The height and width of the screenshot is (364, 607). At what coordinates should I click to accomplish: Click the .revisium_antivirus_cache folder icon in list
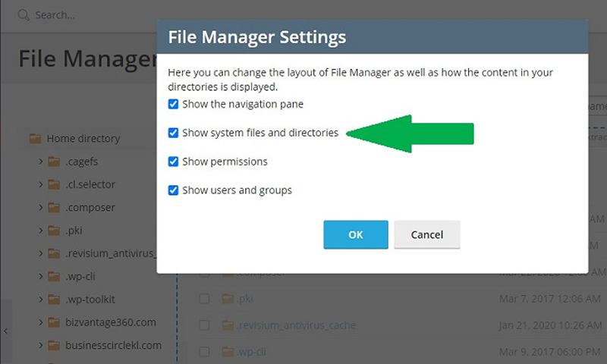pos(227,325)
